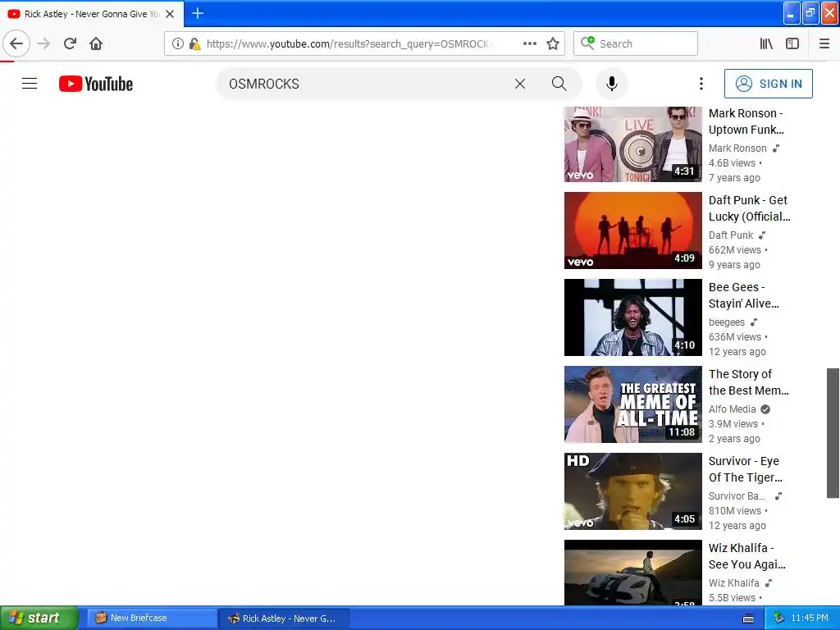Open the Daft Punk channel name
Viewport: 840px width, 630px height.
pyautogui.click(x=731, y=235)
